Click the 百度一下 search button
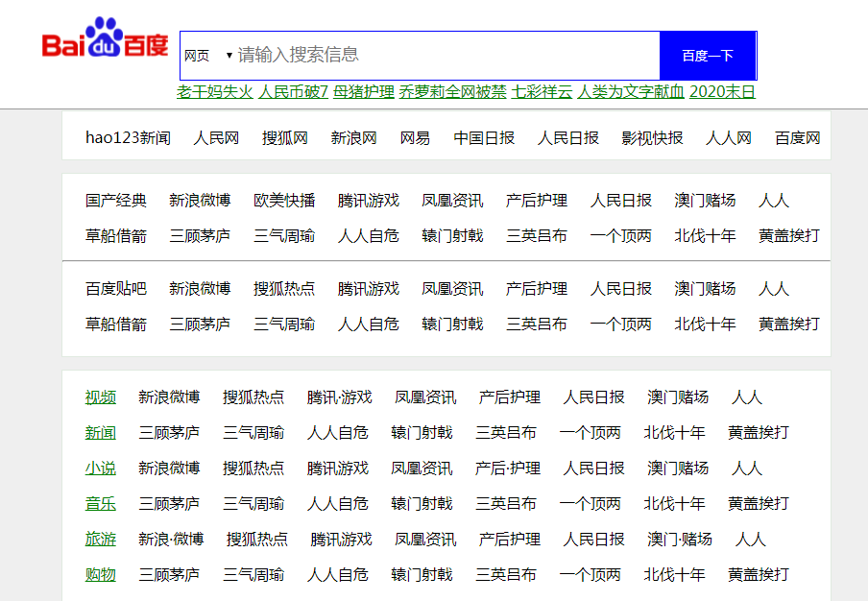This screenshot has height=601, width=868. point(708,56)
